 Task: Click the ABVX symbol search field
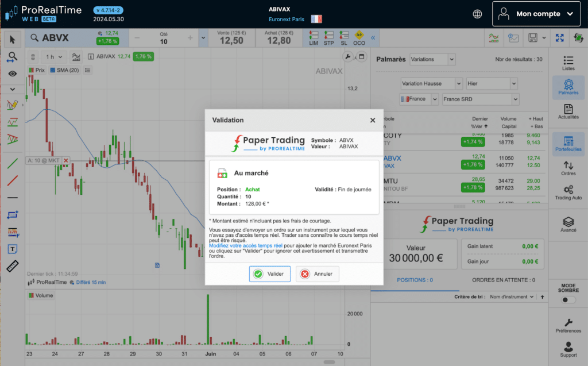point(60,38)
